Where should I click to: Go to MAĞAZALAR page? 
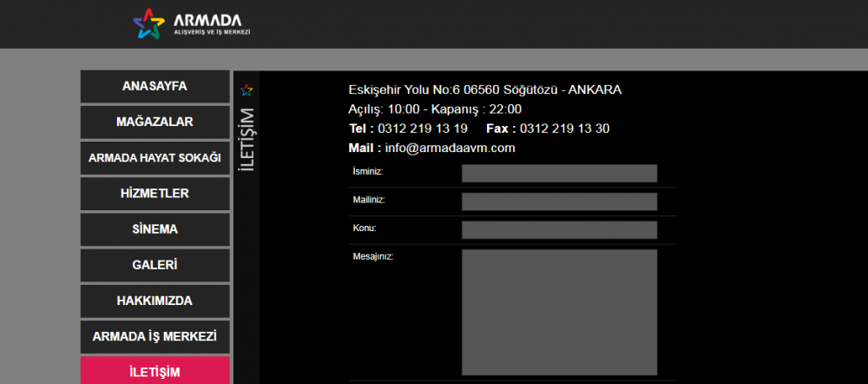click(155, 122)
